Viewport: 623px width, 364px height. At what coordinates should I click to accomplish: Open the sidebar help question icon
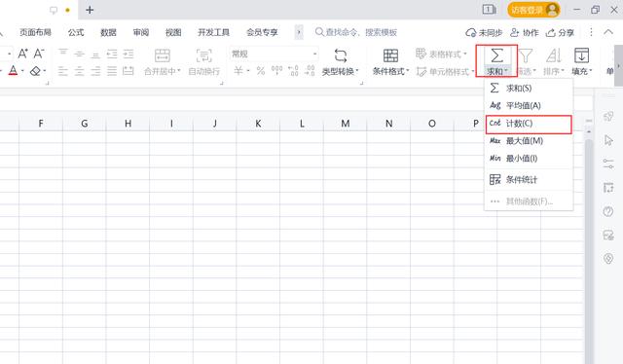[x=608, y=211]
